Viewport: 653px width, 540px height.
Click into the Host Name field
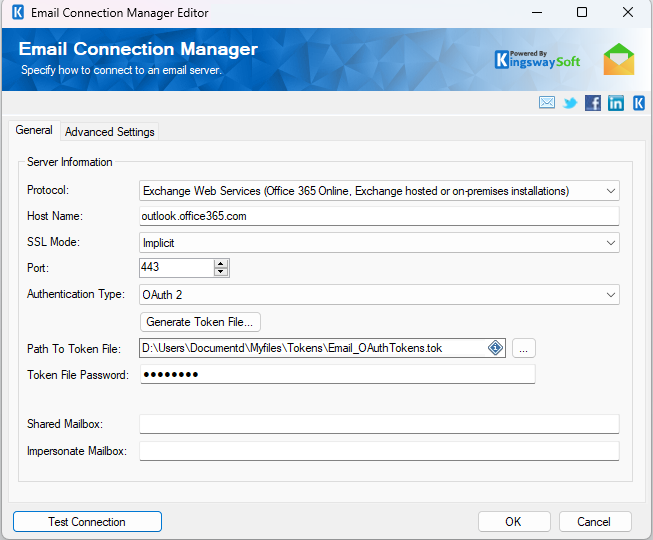379,216
